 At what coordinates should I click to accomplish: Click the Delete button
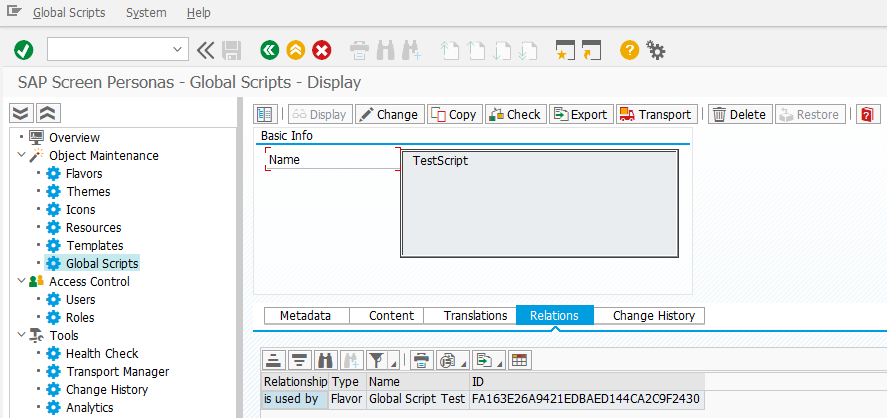click(x=740, y=114)
